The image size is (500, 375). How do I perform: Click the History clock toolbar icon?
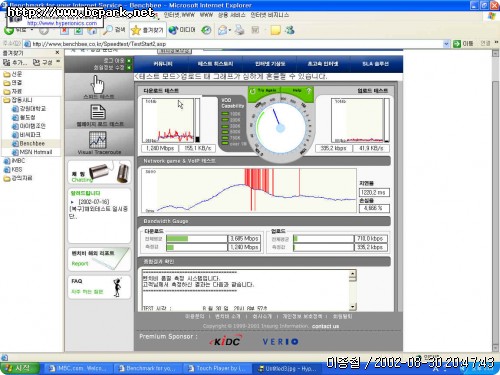206,30
